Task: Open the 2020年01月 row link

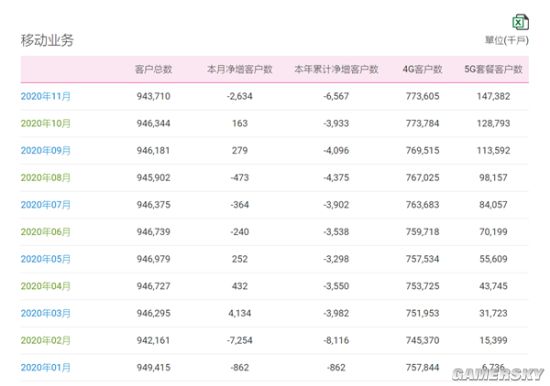Action: [46, 367]
